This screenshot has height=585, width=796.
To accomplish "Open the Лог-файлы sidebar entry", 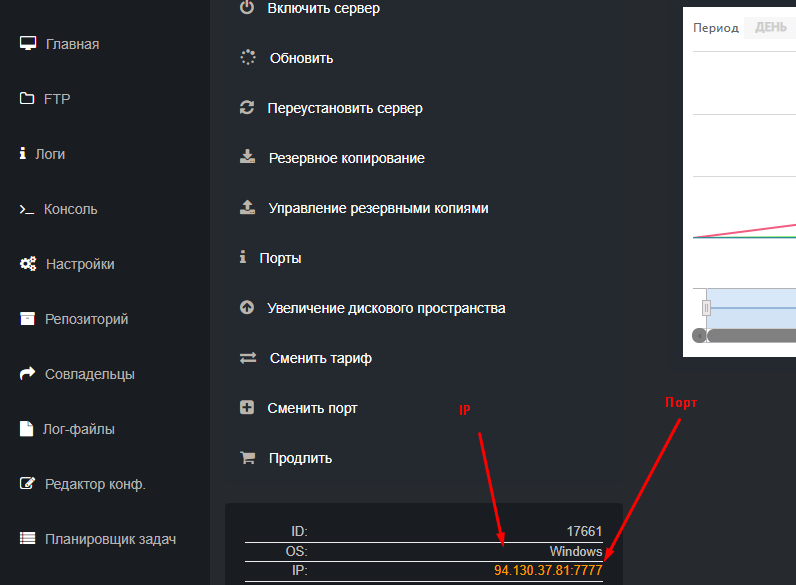I will 79,429.
